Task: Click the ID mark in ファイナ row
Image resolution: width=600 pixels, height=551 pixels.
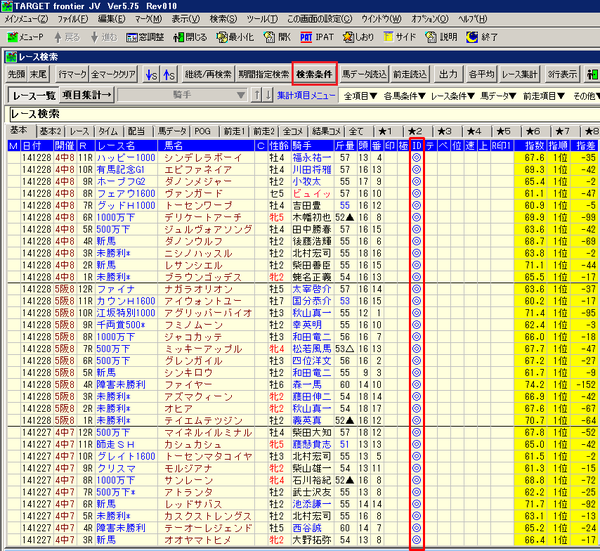Action: tap(417, 289)
